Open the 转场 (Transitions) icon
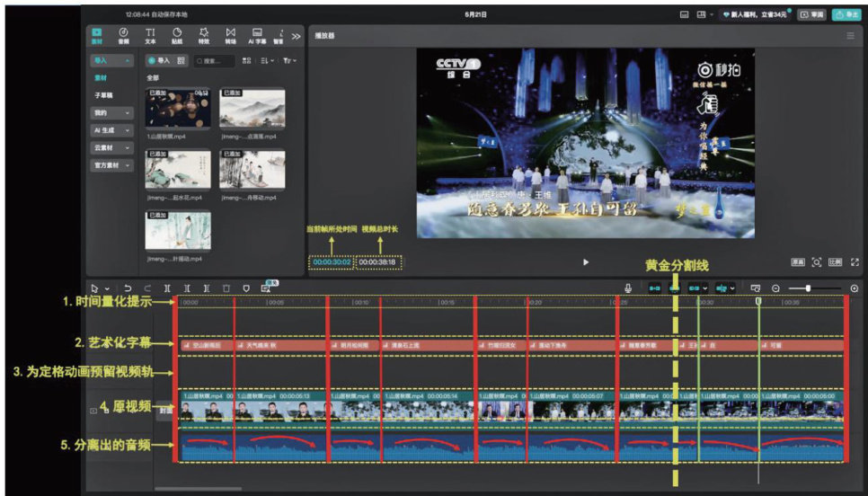Screen dimensions: 868x496 pos(231,35)
